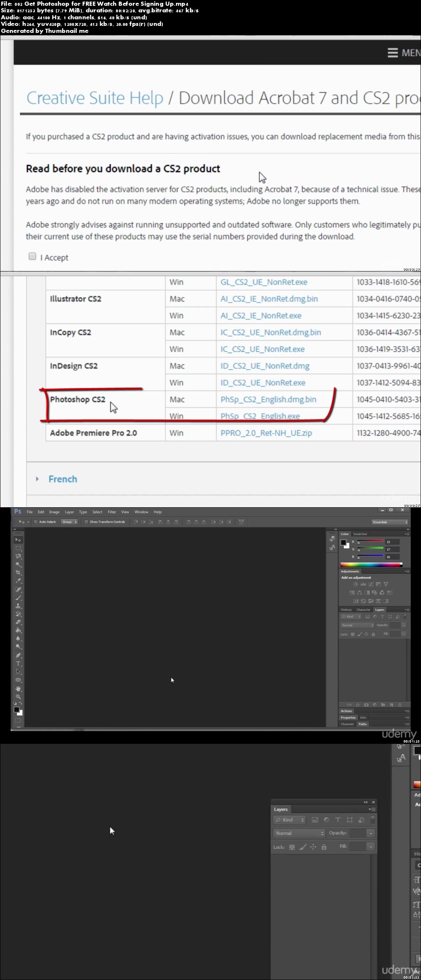Open the Filter menu in menu bar
The width and height of the screenshot is (421, 980).
coord(112,512)
